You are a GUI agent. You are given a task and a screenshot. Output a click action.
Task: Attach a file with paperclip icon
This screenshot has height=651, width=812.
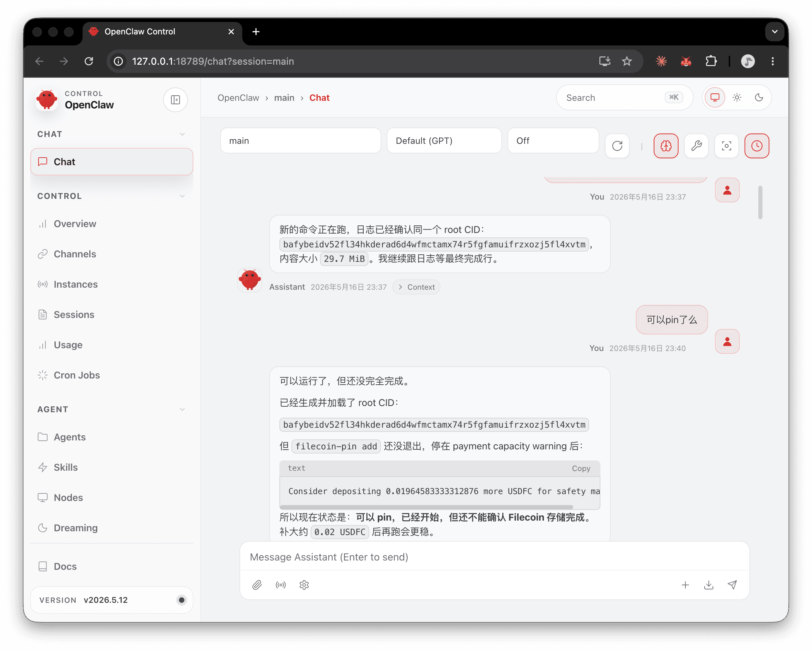click(257, 584)
